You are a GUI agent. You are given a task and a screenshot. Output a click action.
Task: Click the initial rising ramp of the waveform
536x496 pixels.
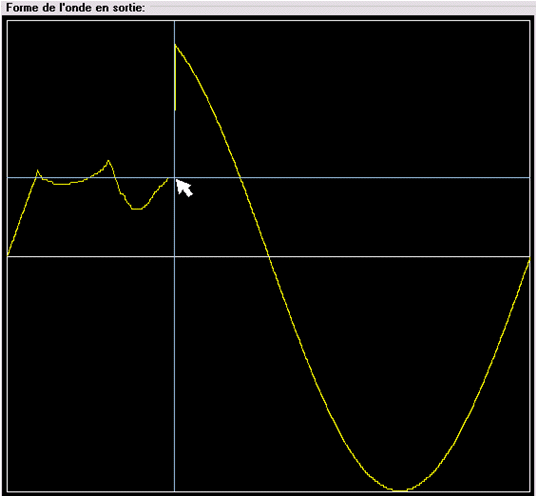pos(23,213)
